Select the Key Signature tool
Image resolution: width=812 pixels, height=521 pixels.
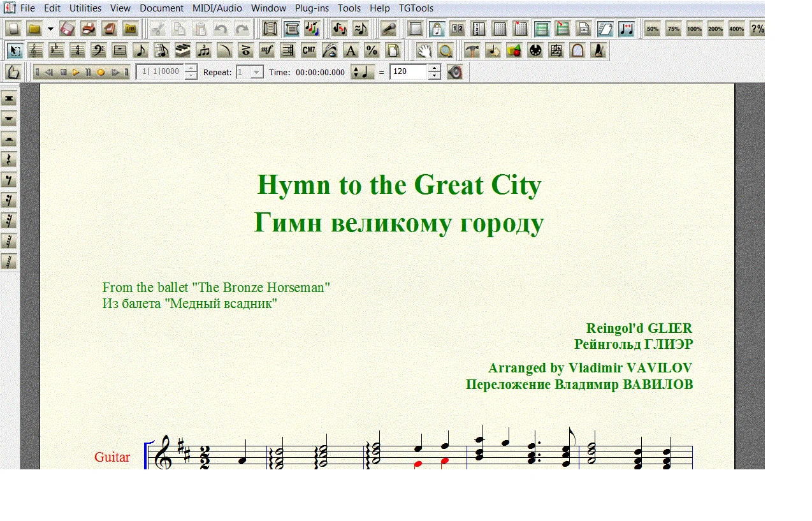coord(57,50)
